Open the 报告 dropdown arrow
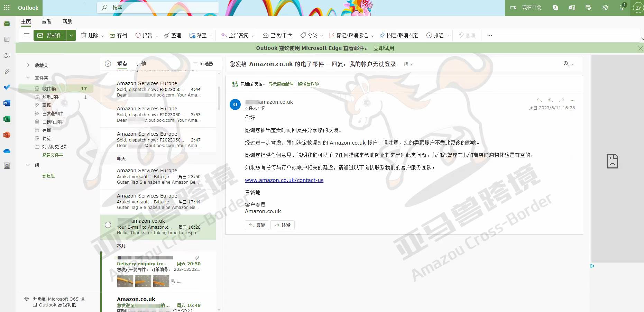 tap(157, 36)
